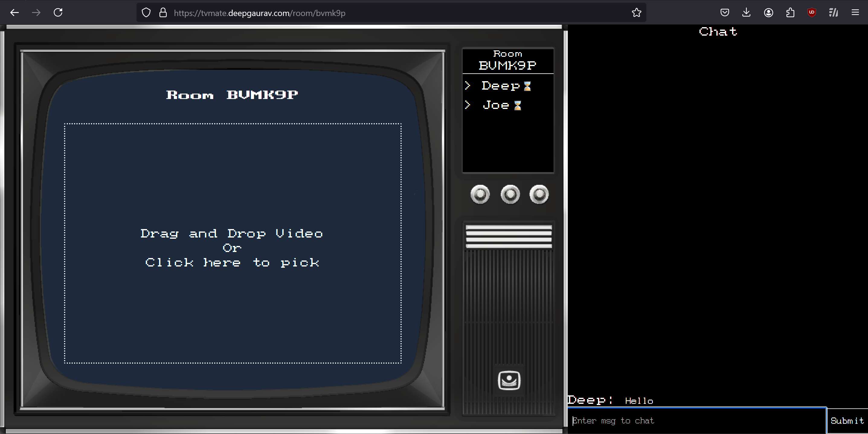Expand the Joe user entry
The width and height of the screenshot is (868, 434).
[x=468, y=105]
